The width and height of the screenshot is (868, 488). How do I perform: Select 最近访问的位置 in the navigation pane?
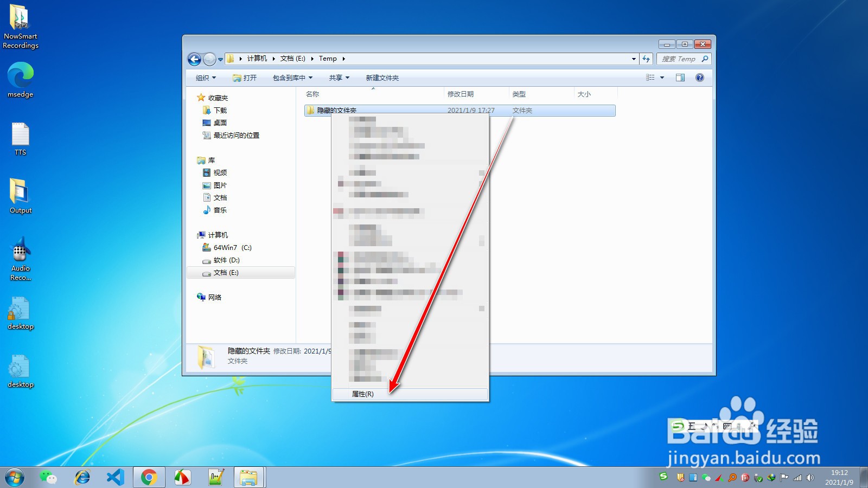[x=231, y=135]
